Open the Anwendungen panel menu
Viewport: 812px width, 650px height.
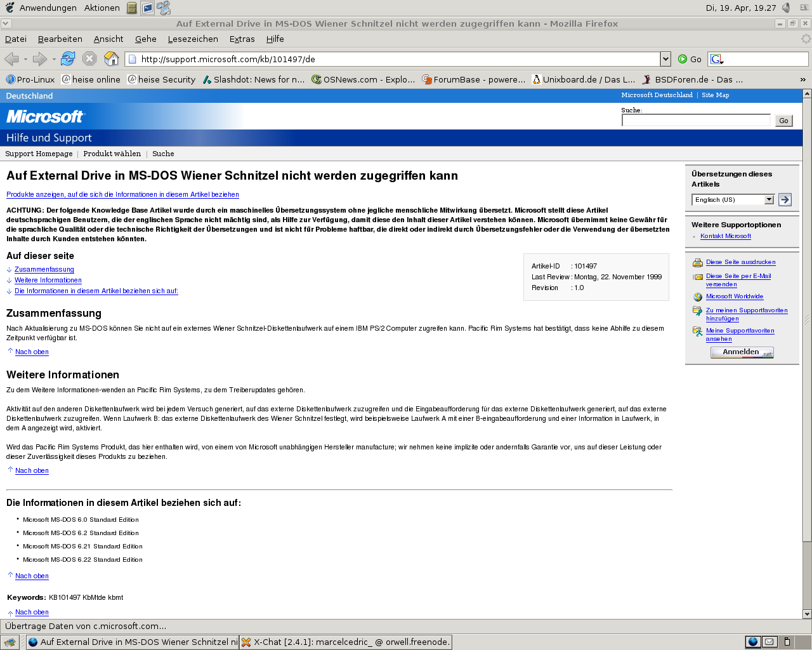[x=41, y=8]
